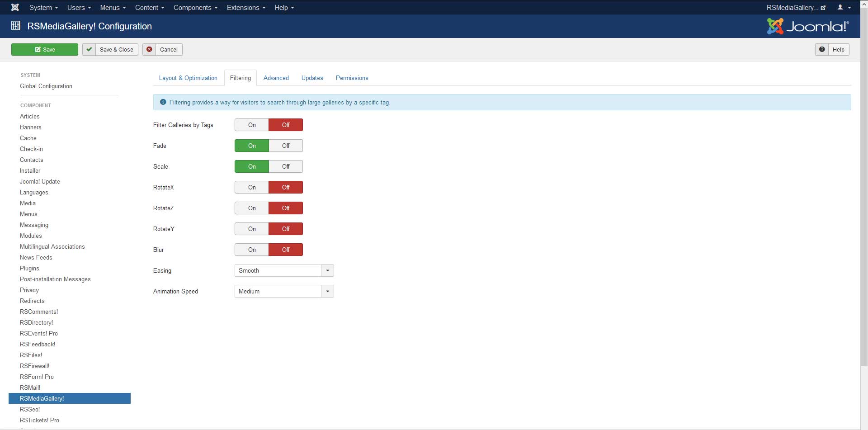Open the Updates tab
This screenshot has width=868, height=430.
tap(312, 78)
